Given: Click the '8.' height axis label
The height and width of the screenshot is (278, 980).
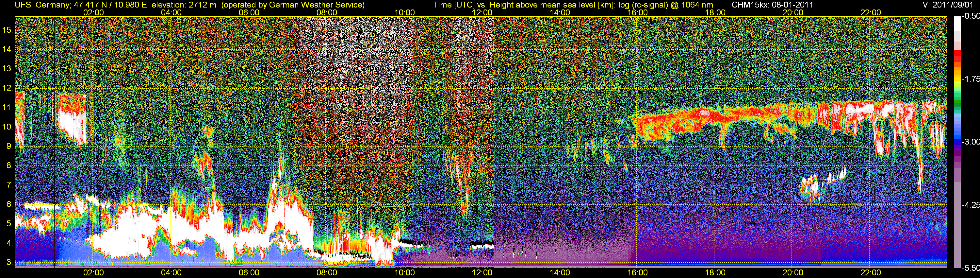Looking at the screenshot, I should tap(10, 166).
